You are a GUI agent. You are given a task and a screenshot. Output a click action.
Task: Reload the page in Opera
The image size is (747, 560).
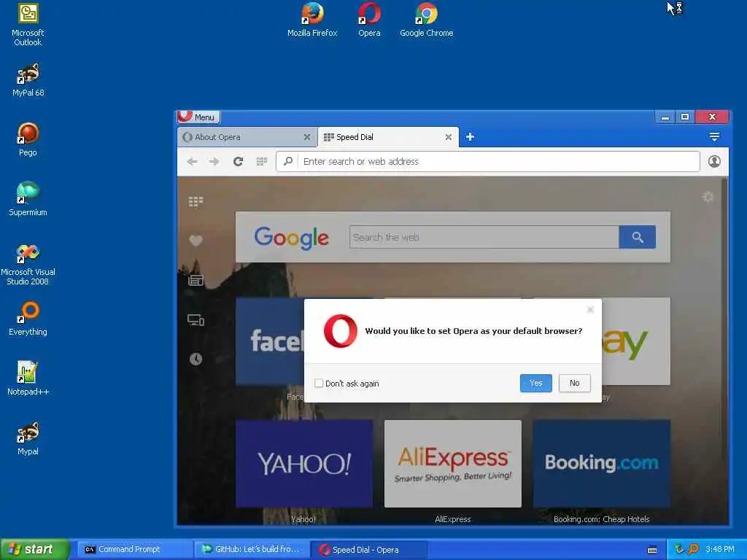[239, 161]
